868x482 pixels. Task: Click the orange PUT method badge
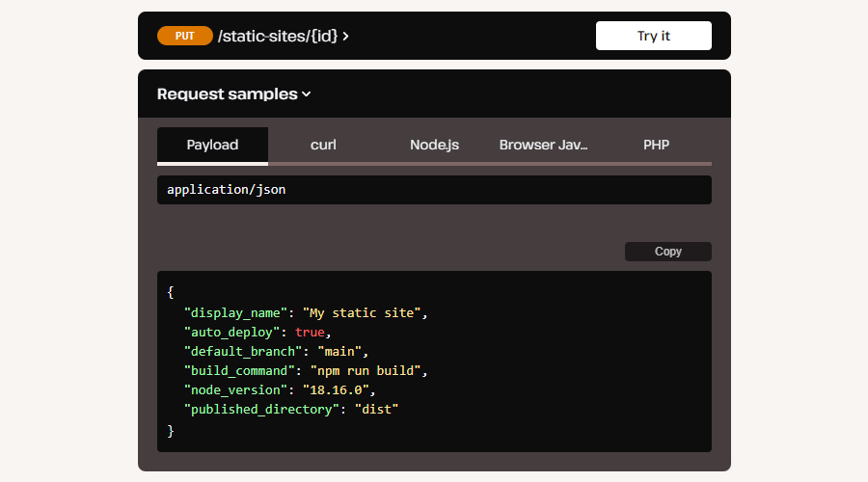tap(185, 36)
